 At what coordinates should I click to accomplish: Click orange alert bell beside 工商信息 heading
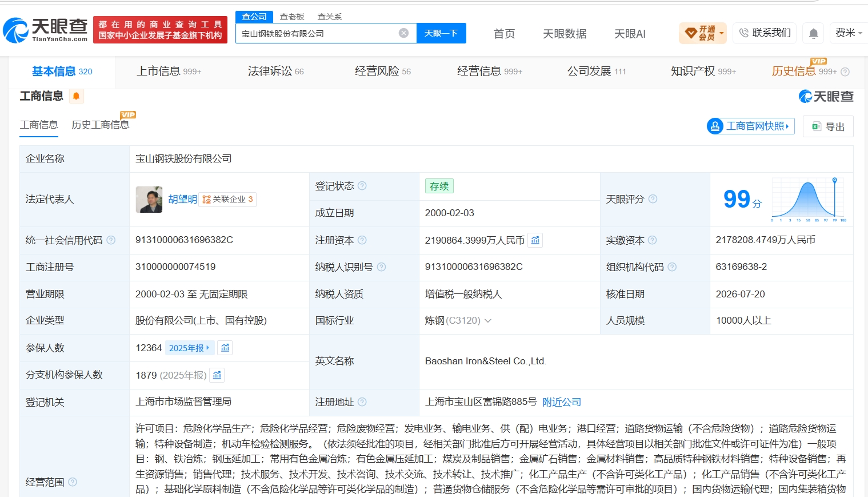click(x=76, y=96)
